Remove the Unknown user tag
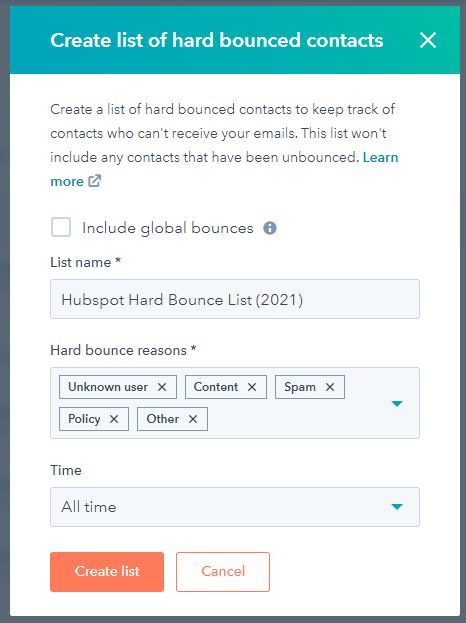The image size is (466, 623). tap(162, 387)
